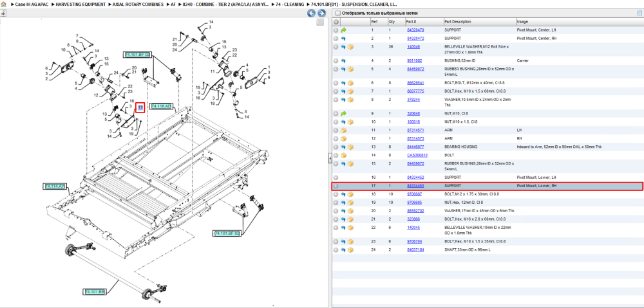The width and height of the screenshot is (644, 308).
Task: Select highlighted callout 17 in the diagram
Action: tap(140, 107)
